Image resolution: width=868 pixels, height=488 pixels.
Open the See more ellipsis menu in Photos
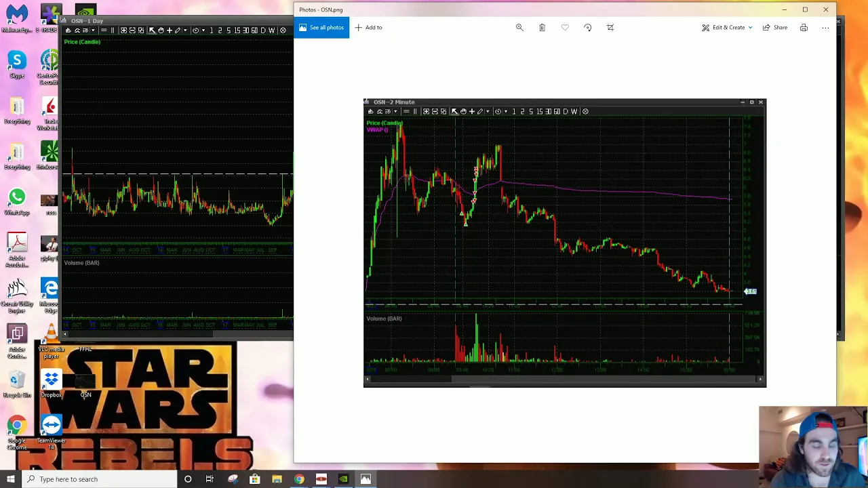click(x=825, y=27)
